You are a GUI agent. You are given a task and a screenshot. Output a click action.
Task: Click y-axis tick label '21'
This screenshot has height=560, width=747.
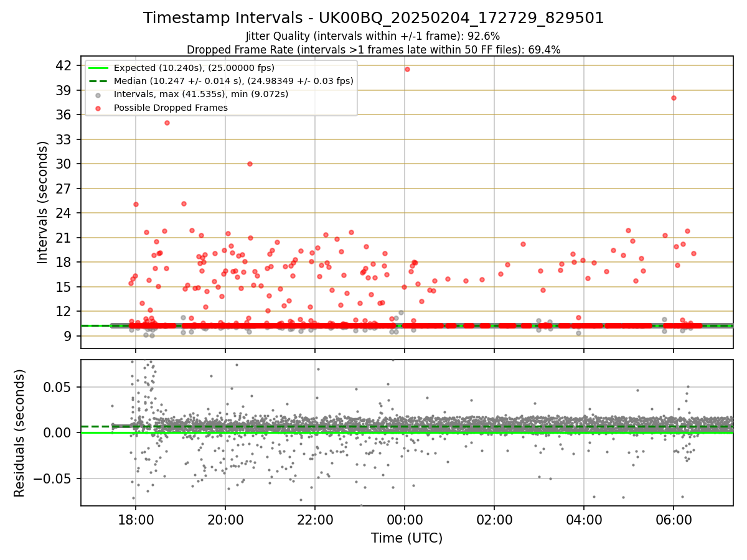click(64, 238)
